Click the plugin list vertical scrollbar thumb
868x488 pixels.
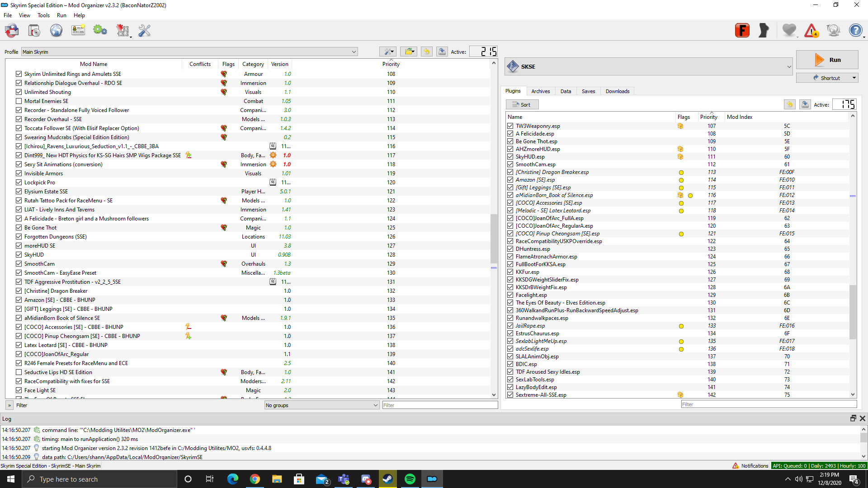tap(853, 312)
